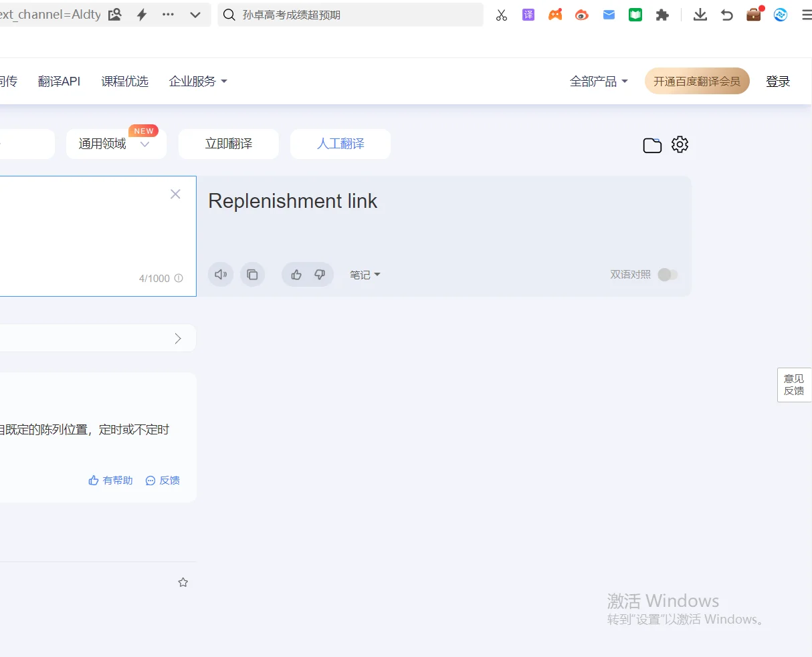This screenshot has width=812, height=657.
Task: Click the 反馈 feedback link in the card
Action: click(x=163, y=480)
